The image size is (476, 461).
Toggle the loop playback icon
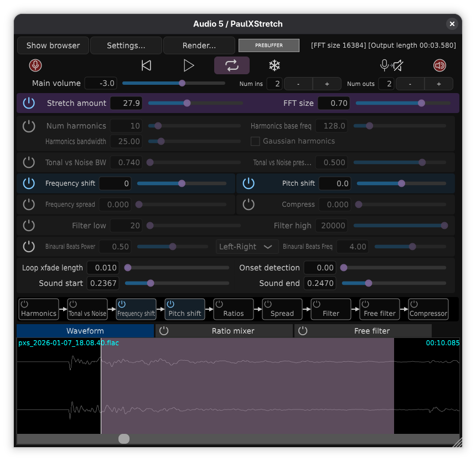232,65
